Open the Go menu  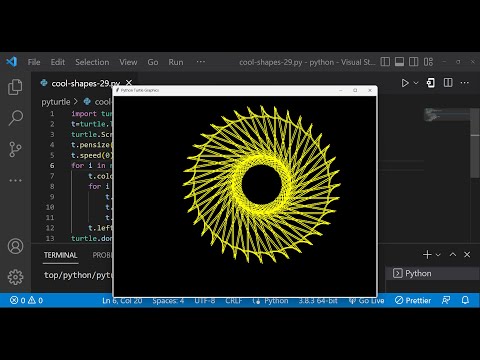coord(153,62)
